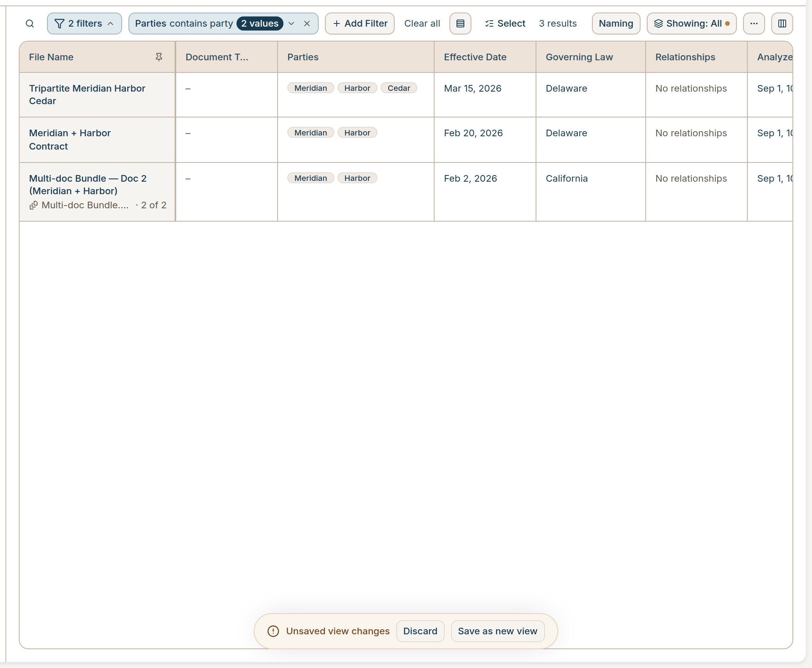This screenshot has height=668, width=812.
Task: Click the 2 values badge
Action: click(260, 23)
